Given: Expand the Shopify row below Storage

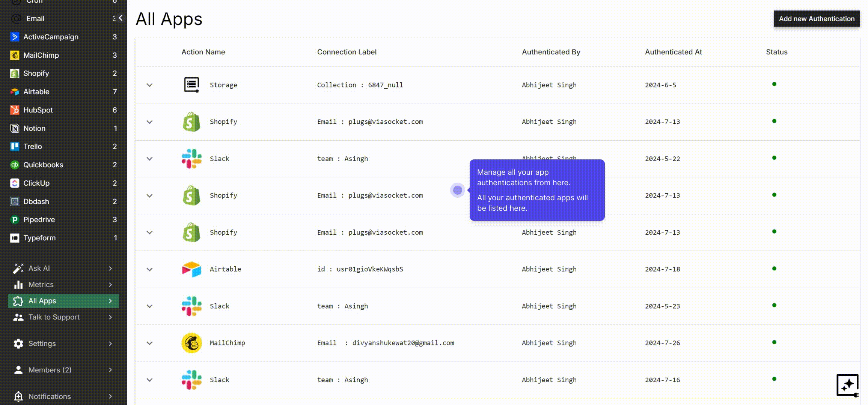Looking at the screenshot, I should [149, 122].
